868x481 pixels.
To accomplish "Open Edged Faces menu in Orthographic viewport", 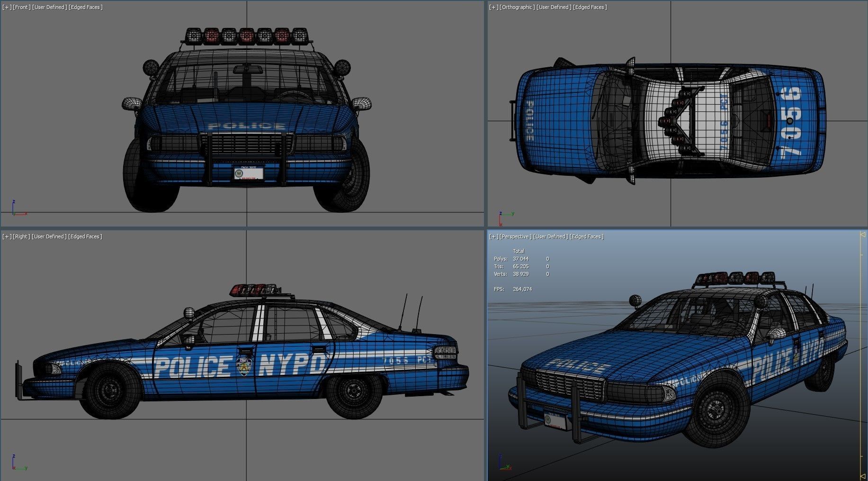I will pyautogui.click(x=590, y=7).
